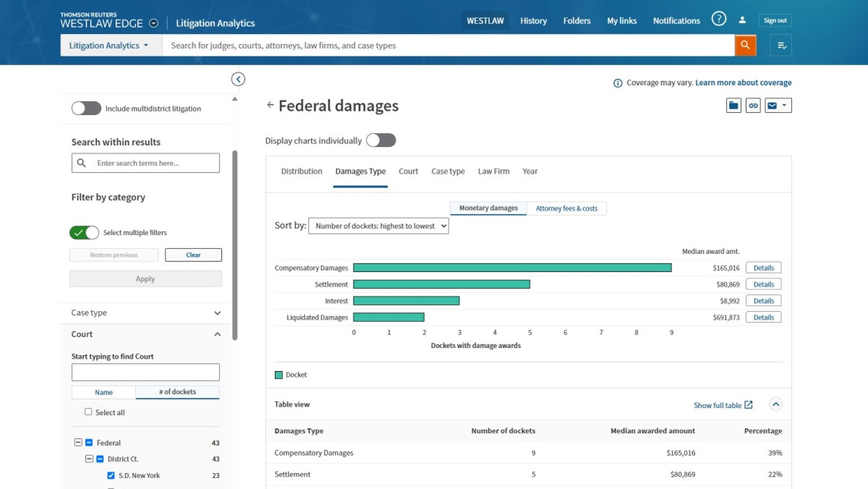This screenshot has width=868, height=489.
Task: Click Details for Compensatory Damages
Action: point(763,268)
